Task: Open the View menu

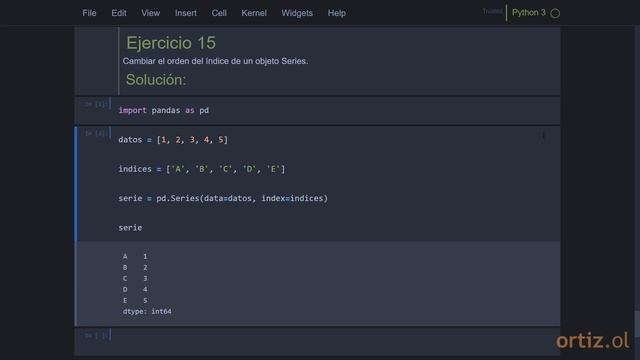Action: (x=151, y=13)
